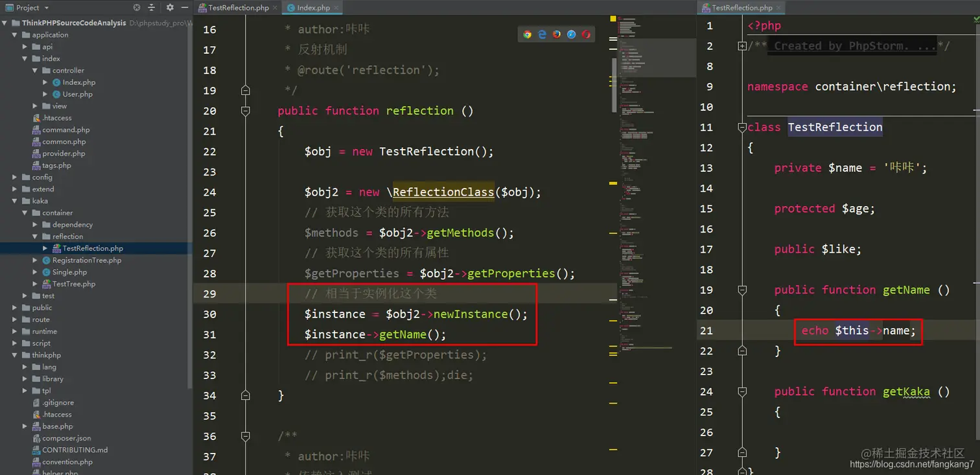Switch to left TestReflection.php tab
This screenshot has width=980, height=475.
coord(238,8)
